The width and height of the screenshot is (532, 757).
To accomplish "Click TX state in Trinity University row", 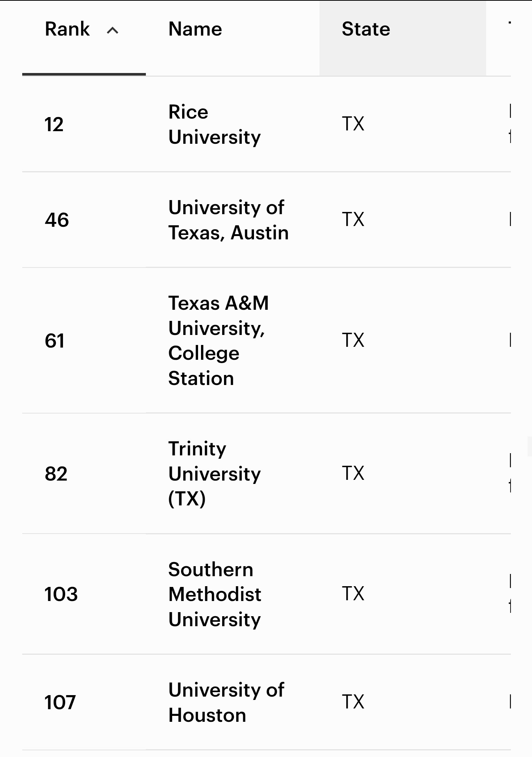I will [353, 473].
